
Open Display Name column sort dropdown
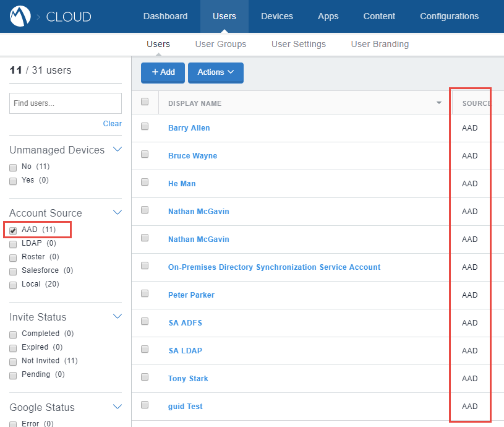pyautogui.click(x=437, y=103)
